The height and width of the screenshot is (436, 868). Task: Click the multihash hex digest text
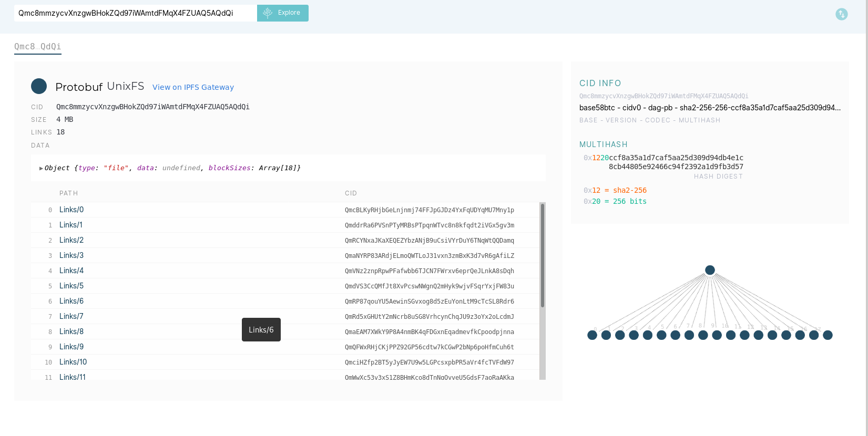pyautogui.click(x=663, y=162)
